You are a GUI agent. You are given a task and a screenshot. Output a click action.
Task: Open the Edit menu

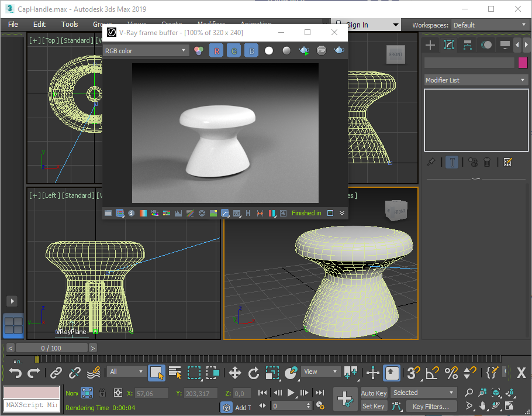[x=39, y=25]
